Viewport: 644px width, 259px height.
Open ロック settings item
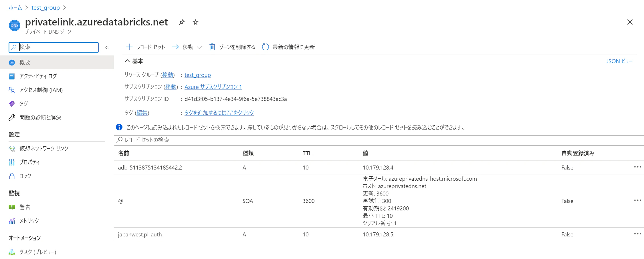tap(57, 176)
